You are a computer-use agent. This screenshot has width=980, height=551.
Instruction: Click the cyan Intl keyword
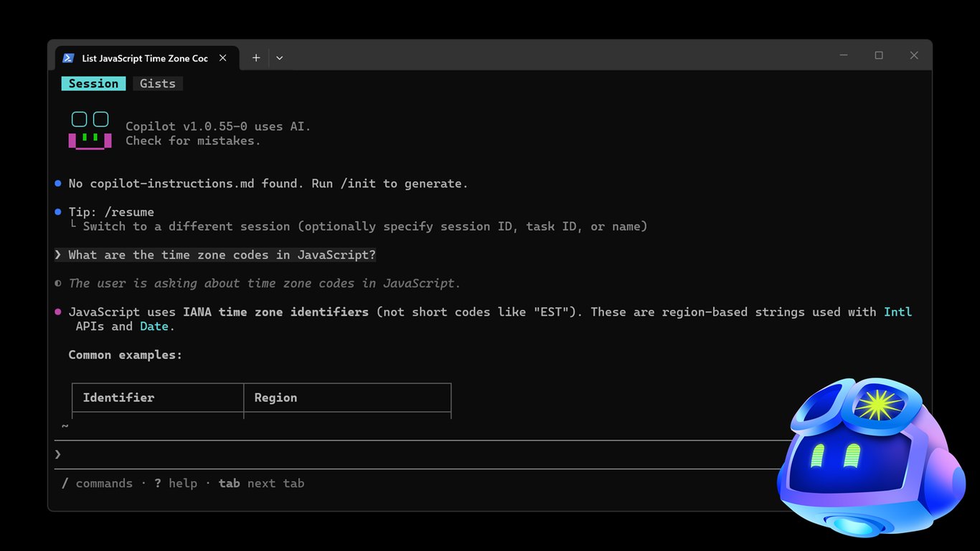pyautogui.click(x=898, y=312)
